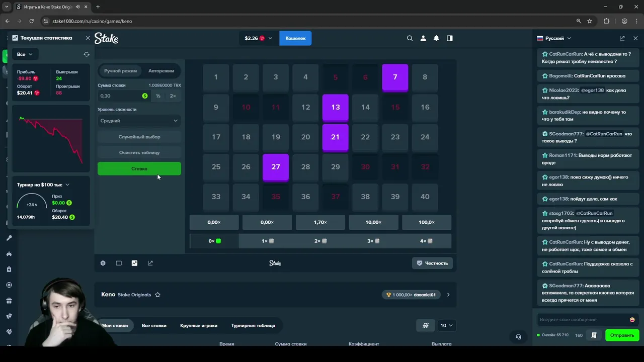Pop out the chat into a new window
Image resolution: width=644 pixels, height=362 pixels.
[x=622, y=38]
